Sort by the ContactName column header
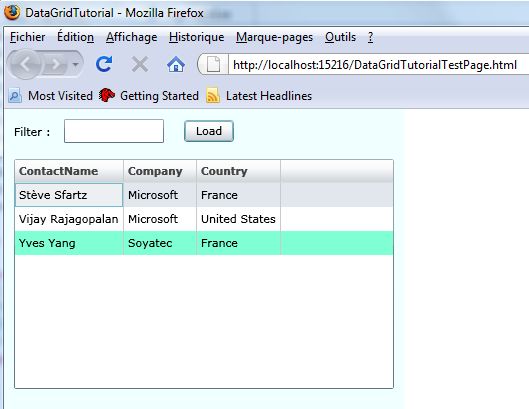This screenshot has height=409, width=529. coord(69,171)
